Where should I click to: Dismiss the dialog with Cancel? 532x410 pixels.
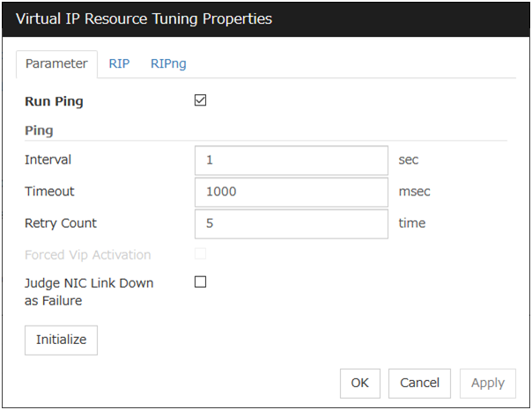[419, 383]
